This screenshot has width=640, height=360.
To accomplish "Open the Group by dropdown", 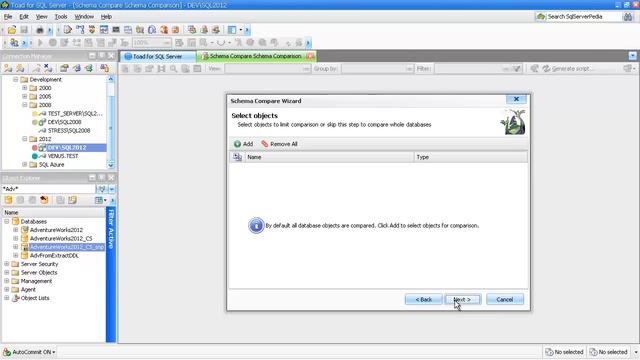I will 409,69.
